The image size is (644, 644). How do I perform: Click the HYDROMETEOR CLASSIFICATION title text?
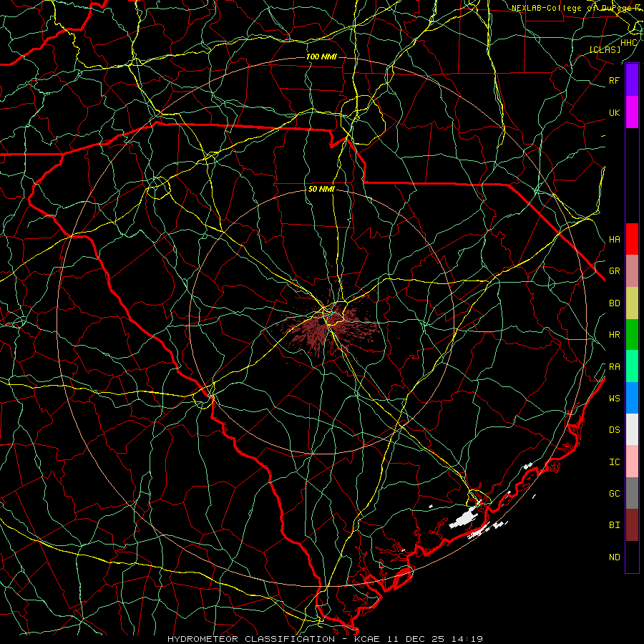pos(251,639)
